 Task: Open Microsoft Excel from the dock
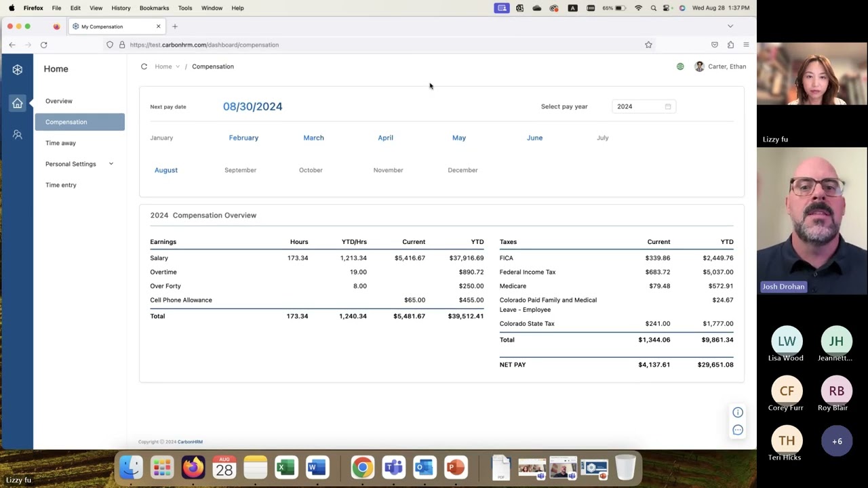286,468
